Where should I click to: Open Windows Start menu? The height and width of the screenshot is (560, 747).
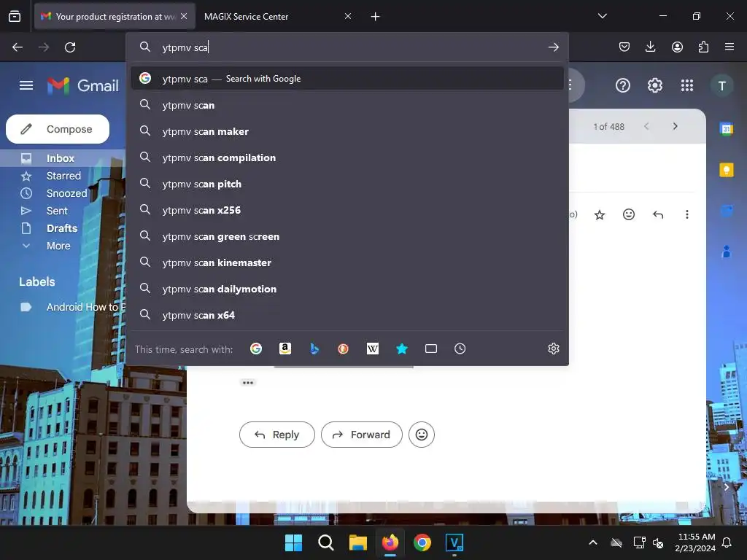[293, 542]
